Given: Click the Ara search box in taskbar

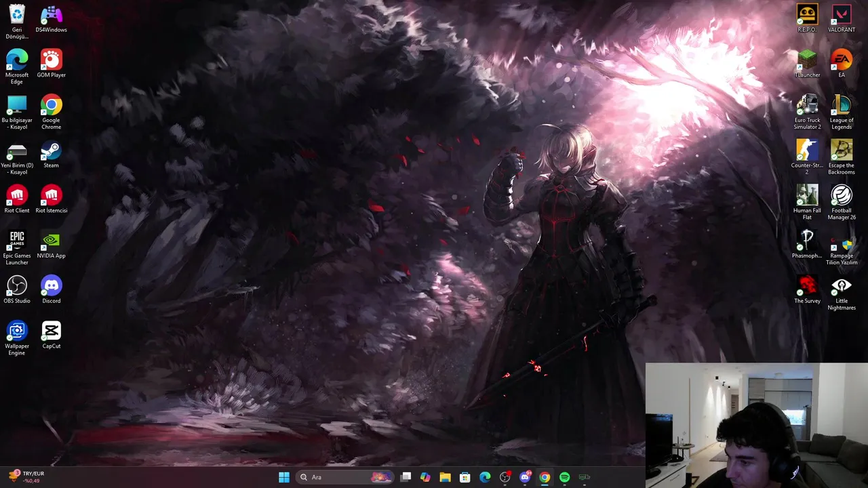Looking at the screenshot, I should tap(345, 477).
